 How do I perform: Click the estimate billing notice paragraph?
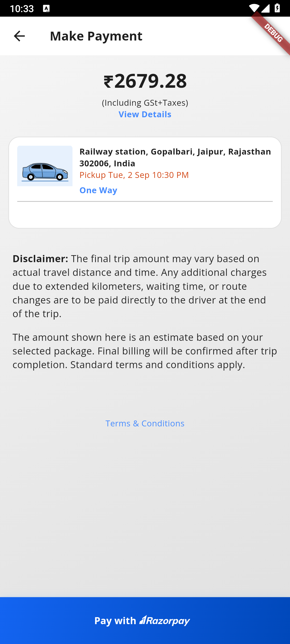pyautogui.click(x=145, y=351)
